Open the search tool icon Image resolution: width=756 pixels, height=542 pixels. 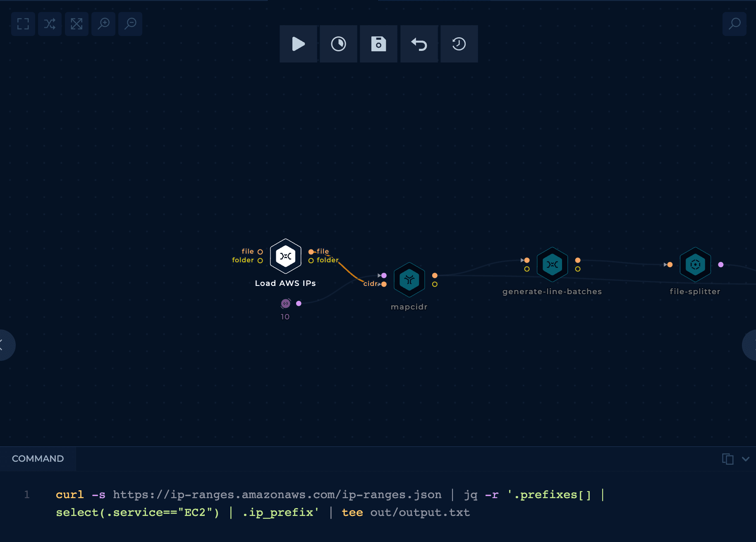(x=734, y=24)
